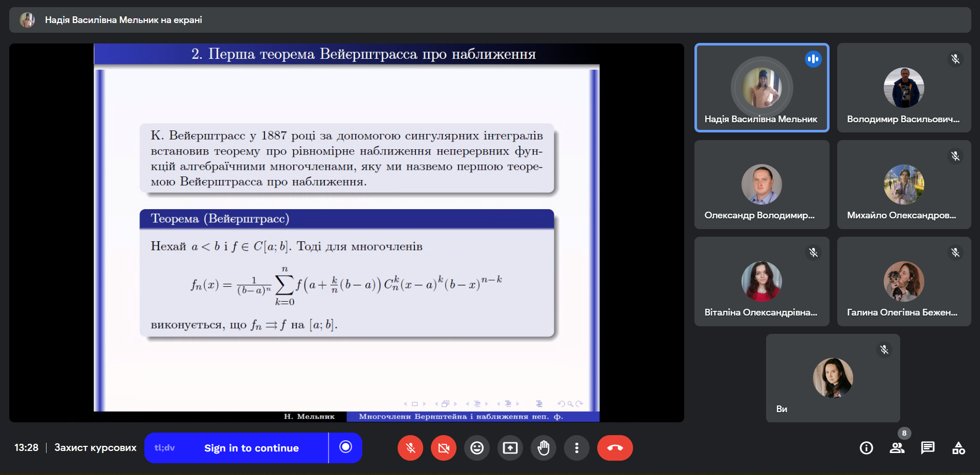Select Надія Василівна Мельник's video tile
This screenshot has height=475, width=980.
[762, 88]
